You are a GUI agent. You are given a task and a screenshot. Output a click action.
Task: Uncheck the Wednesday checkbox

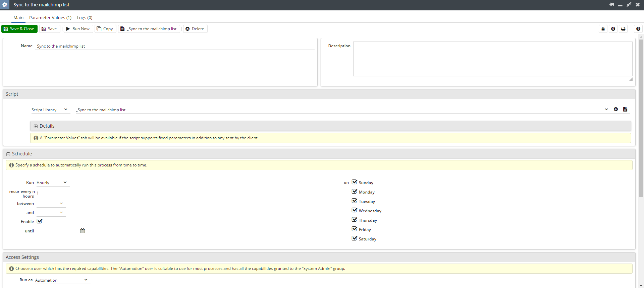[x=354, y=210]
